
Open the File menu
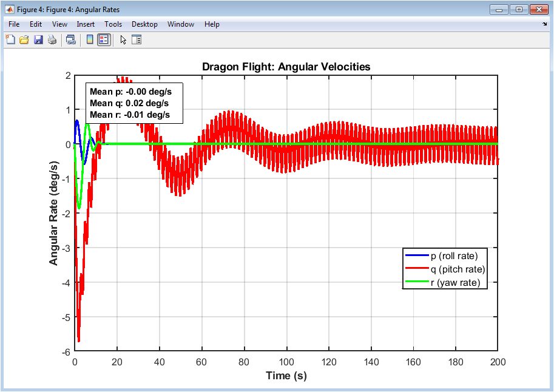click(x=14, y=24)
